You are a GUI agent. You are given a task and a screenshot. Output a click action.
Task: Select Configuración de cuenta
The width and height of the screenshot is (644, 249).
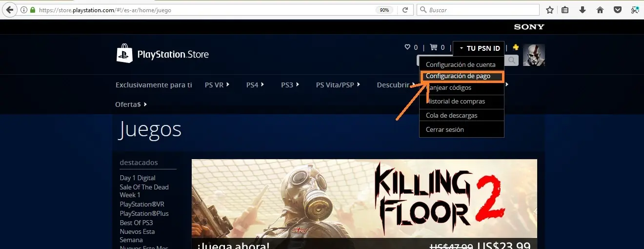461,64
